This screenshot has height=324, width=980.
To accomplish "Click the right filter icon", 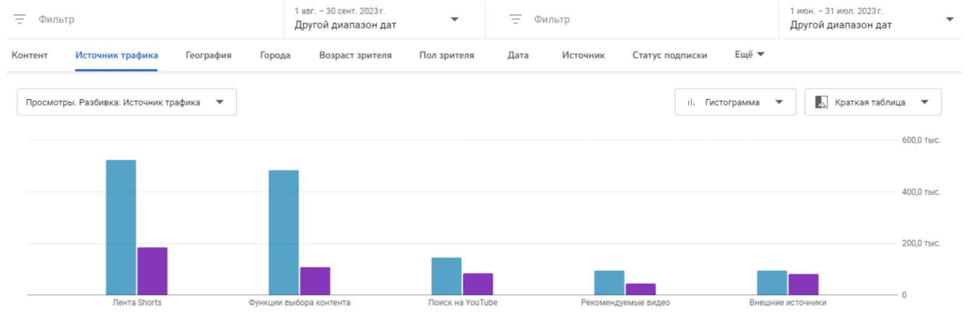I will (x=515, y=19).
